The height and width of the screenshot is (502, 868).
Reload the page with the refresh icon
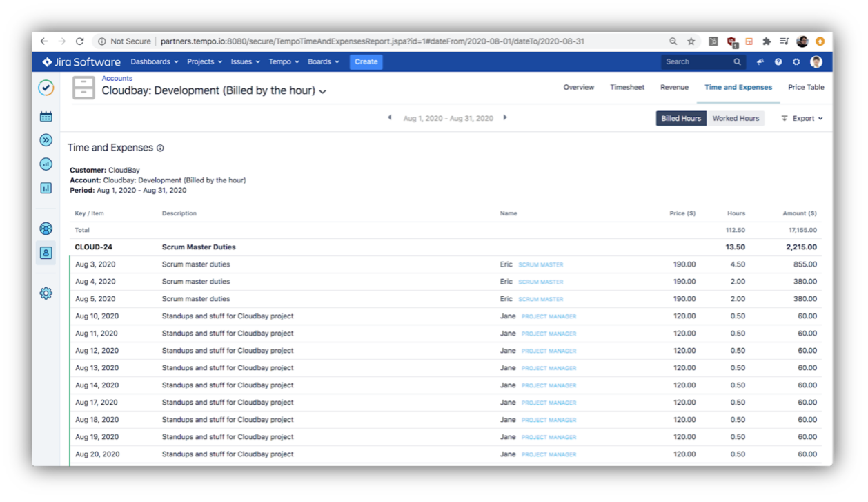(80, 41)
